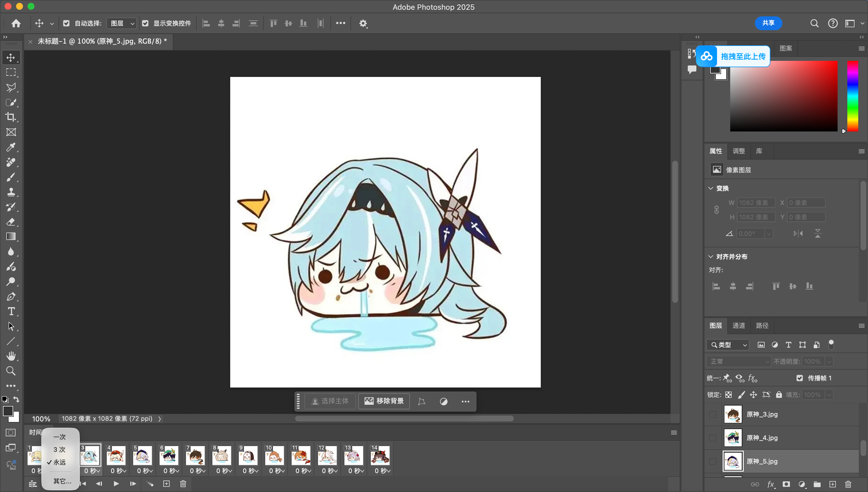Screen dimensions: 868x492
Task: Select the Clone Stamp tool
Action: 11,192
